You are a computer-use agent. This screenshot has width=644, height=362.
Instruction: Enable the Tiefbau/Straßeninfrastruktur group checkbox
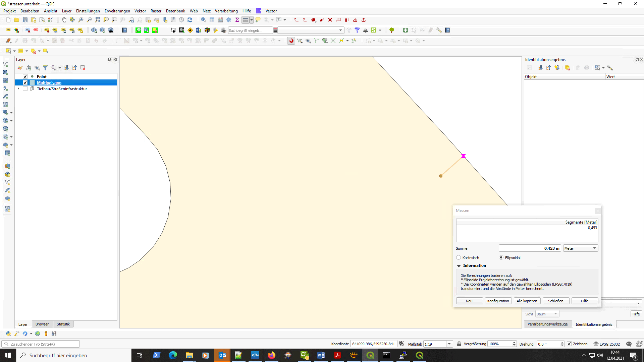pos(25,89)
